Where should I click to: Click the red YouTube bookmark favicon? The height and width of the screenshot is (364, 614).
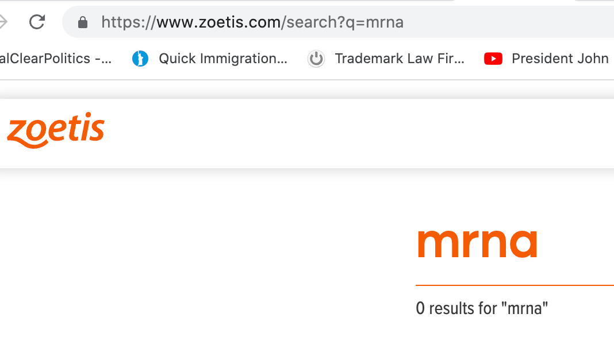coord(493,59)
